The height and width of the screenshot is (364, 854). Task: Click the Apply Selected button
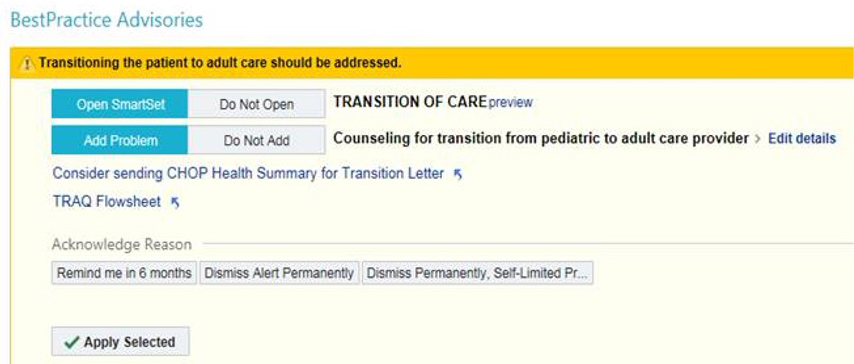coord(120,342)
